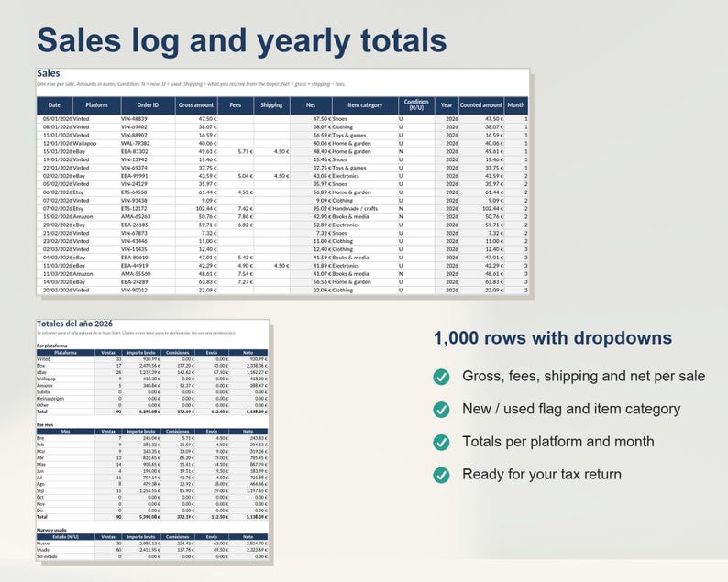This screenshot has width=728, height=582.
Task: Click the 'Nuevo y usado' section label
Action: tap(51, 530)
